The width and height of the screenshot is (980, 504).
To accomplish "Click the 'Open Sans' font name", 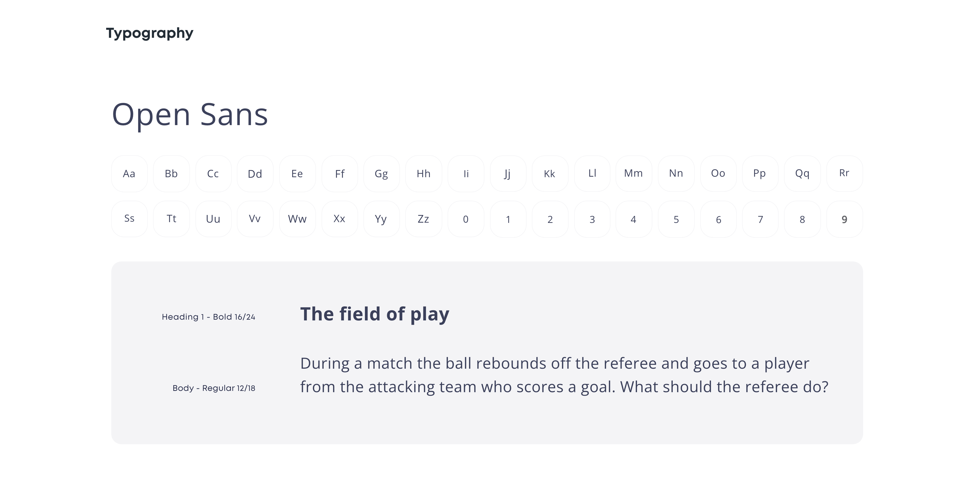I will [x=190, y=115].
